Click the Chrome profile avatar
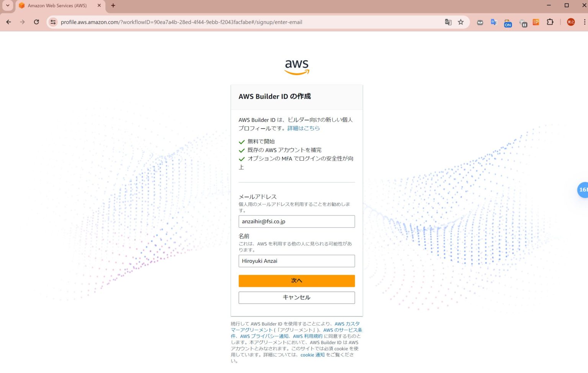The width and height of the screenshot is (588, 373). [571, 22]
